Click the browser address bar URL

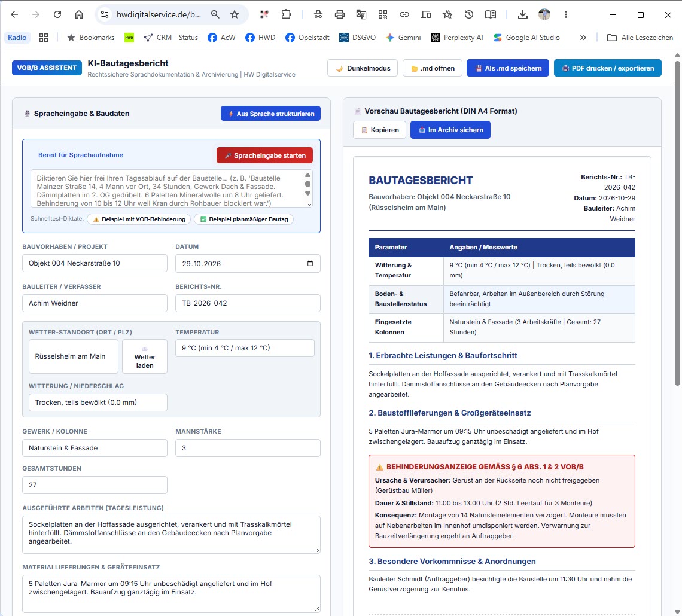point(159,14)
